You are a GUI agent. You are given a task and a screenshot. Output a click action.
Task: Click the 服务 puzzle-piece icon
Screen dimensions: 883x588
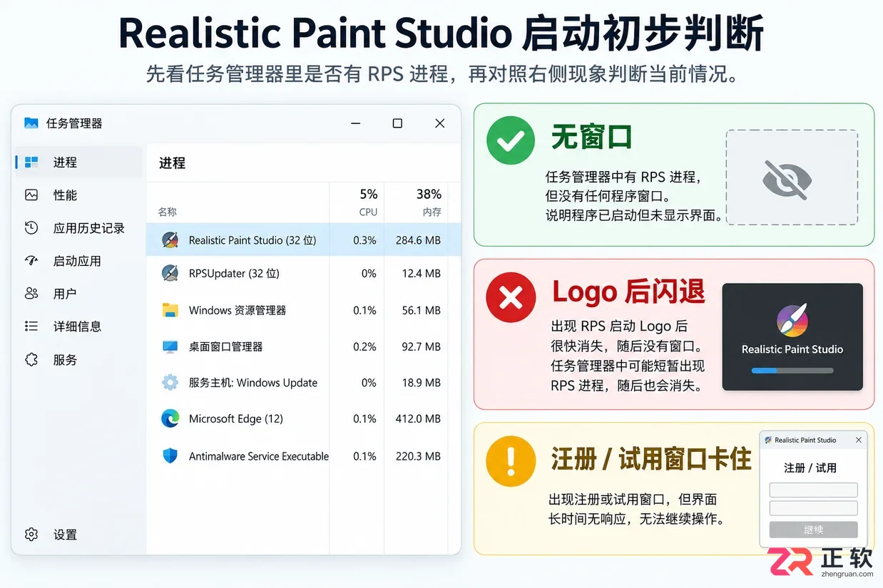click(31, 360)
